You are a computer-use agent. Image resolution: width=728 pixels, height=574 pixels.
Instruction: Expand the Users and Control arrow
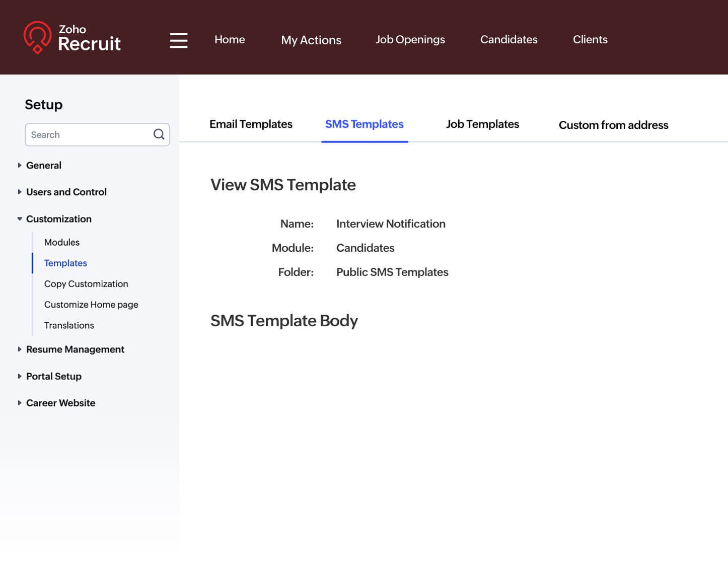20,192
